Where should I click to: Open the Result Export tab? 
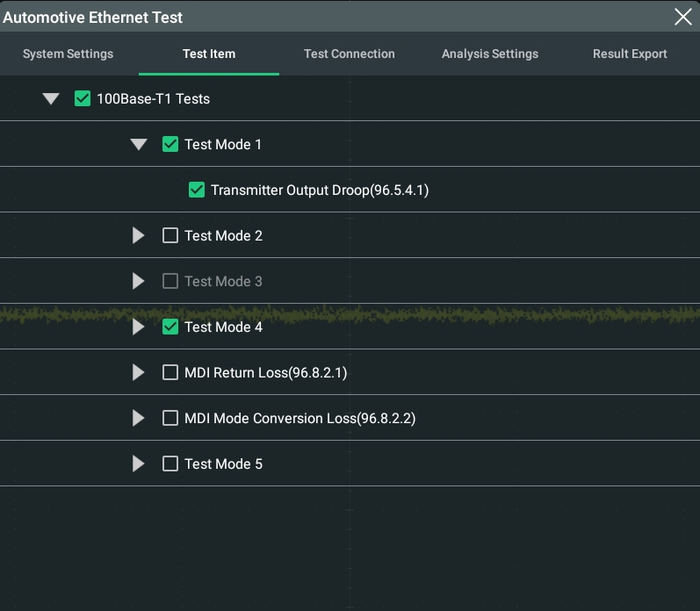[x=630, y=54]
